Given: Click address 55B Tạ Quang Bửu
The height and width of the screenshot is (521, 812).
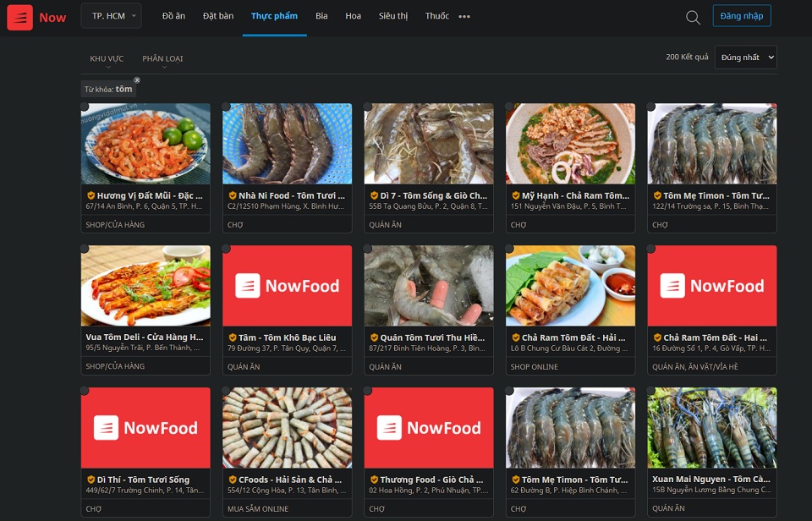Looking at the screenshot, I should (428, 206).
